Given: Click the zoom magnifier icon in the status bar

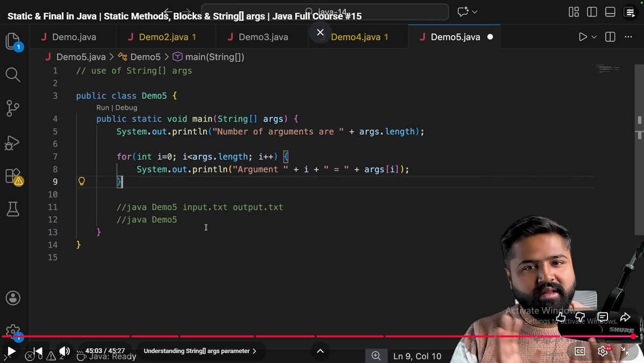Looking at the screenshot, I should (x=376, y=355).
